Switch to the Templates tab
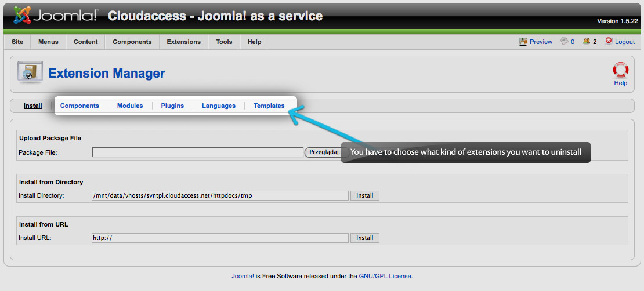Viewport: 644px width, 291px height. (269, 106)
